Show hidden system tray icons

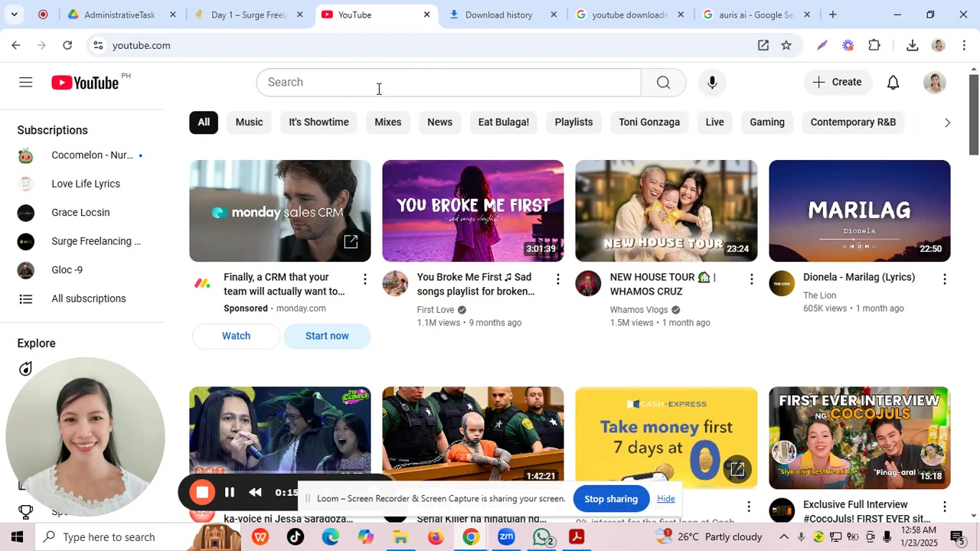(783, 537)
